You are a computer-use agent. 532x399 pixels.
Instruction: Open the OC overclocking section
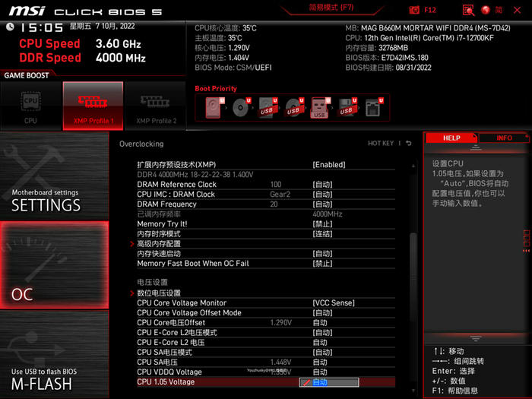(54, 265)
